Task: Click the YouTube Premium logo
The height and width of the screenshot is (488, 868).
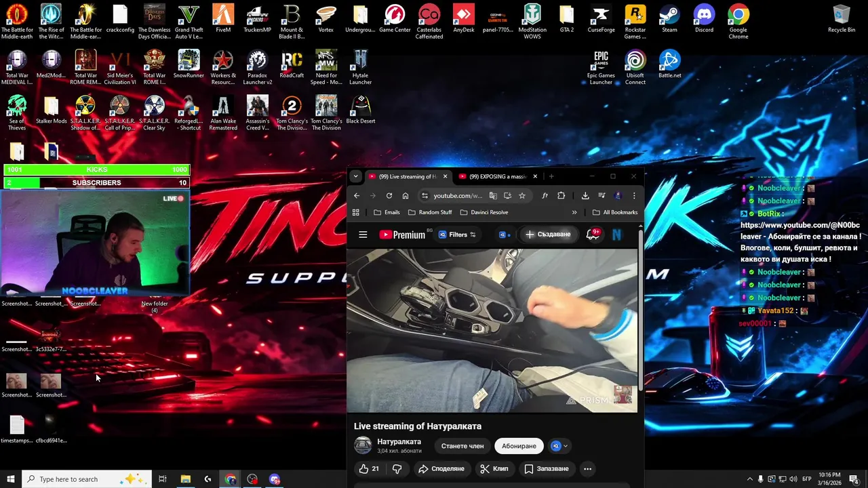Action: 402,235
